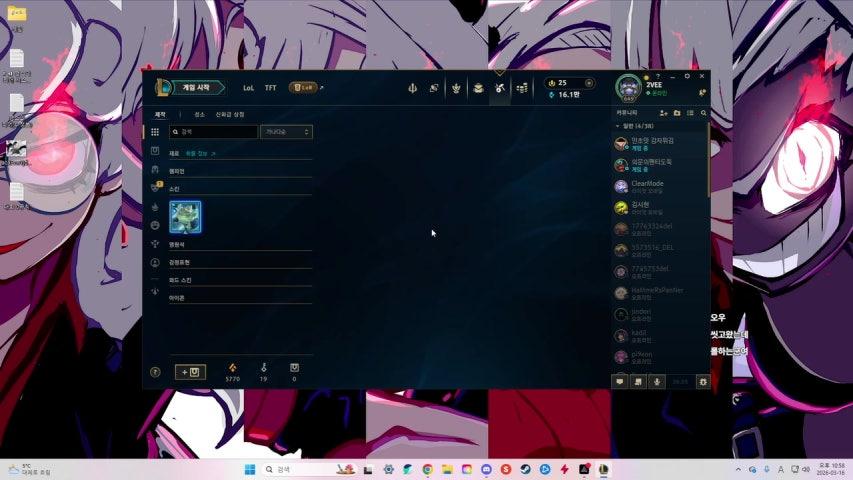The height and width of the screenshot is (480, 853).
Task: Click the add friend icon in social panel
Action: coord(663,113)
